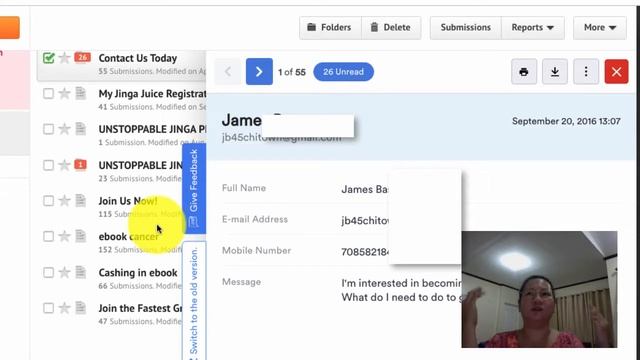Open the Cashing in ebook form
Viewport: 640px width, 360px height.
[x=138, y=273]
